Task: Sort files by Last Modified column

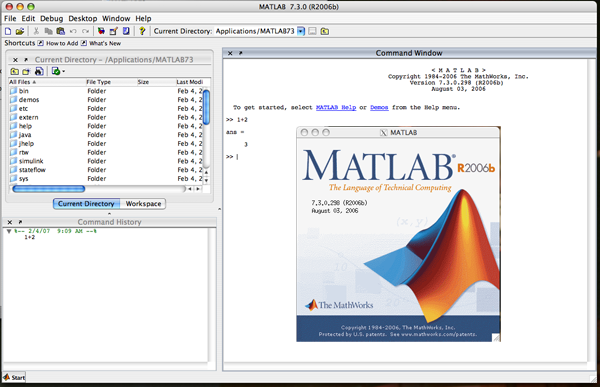Action: tap(189, 82)
